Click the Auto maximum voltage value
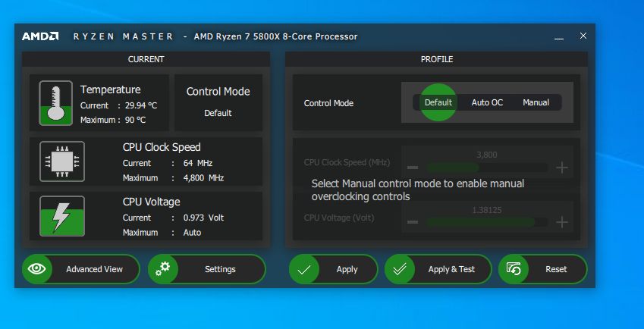This screenshot has height=329, width=644. [x=192, y=233]
